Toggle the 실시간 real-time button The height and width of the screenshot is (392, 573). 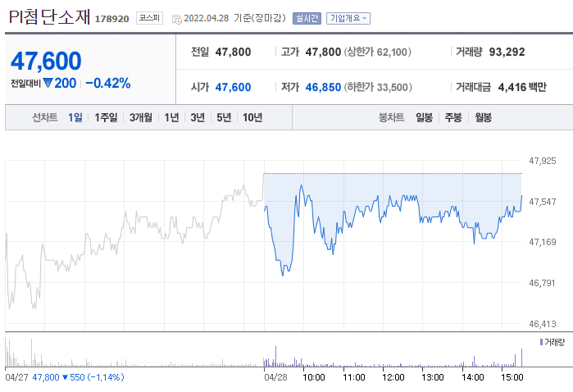pos(307,18)
